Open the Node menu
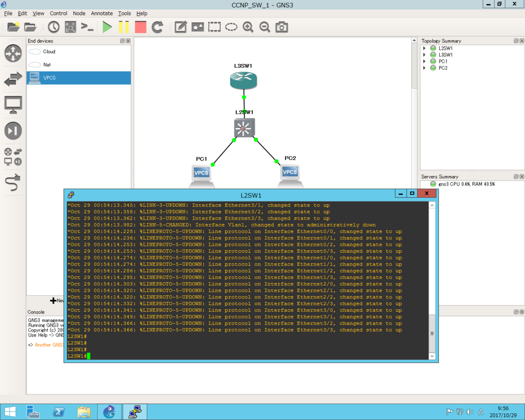This screenshot has height=420, width=525. click(79, 13)
